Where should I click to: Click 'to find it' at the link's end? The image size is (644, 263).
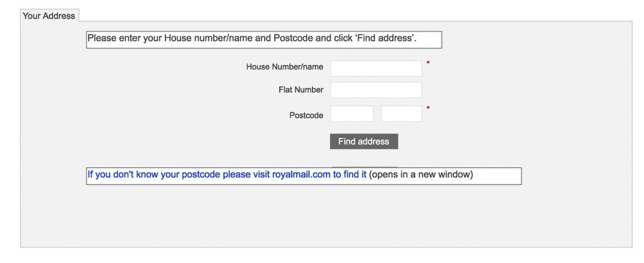pyautogui.click(x=350, y=175)
